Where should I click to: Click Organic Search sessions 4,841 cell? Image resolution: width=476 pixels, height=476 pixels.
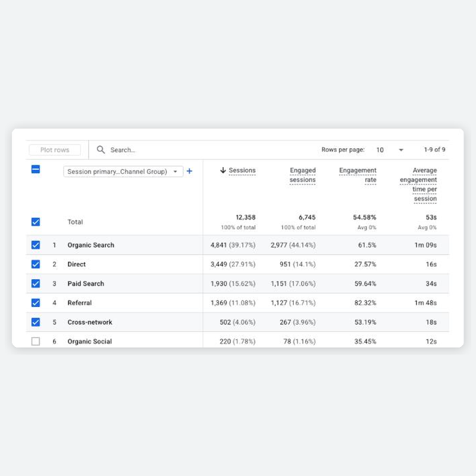pyautogui.click(x=233, y=245)
